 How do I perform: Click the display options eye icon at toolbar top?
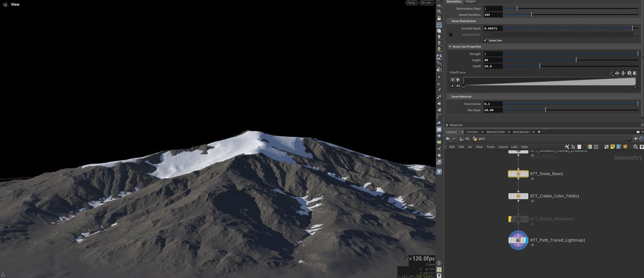click(439, 5)
